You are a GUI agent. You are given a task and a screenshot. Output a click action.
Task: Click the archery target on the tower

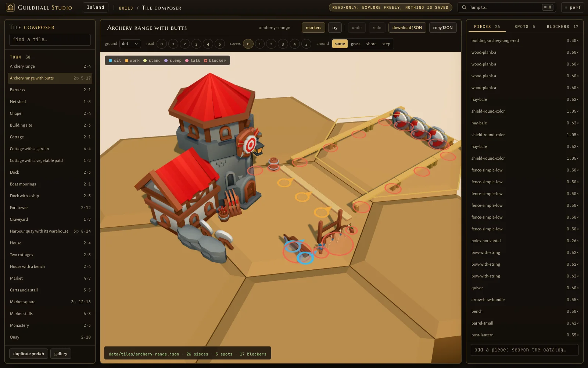250,144
